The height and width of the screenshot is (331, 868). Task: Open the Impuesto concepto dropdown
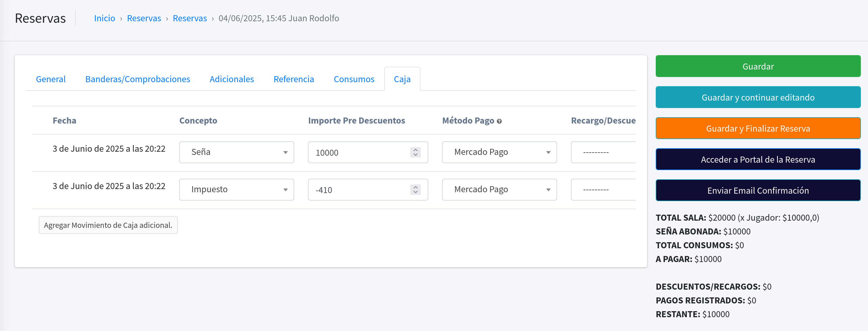(236, 190)
